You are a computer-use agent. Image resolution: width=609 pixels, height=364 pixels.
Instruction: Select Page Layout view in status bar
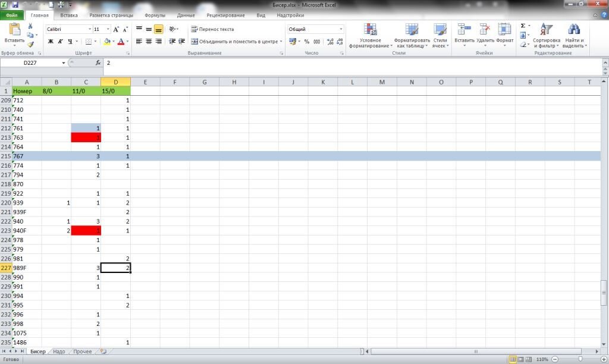point(521,359)
